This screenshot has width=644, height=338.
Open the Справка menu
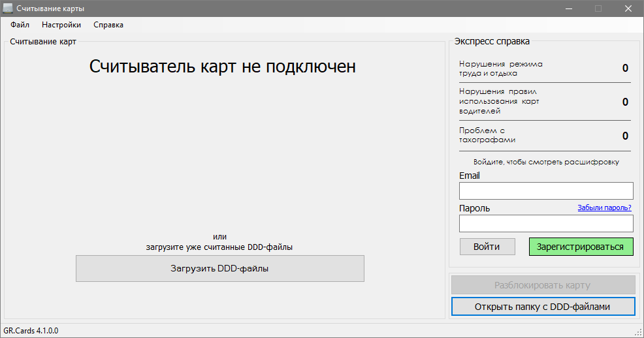click(x=108, y=25)
